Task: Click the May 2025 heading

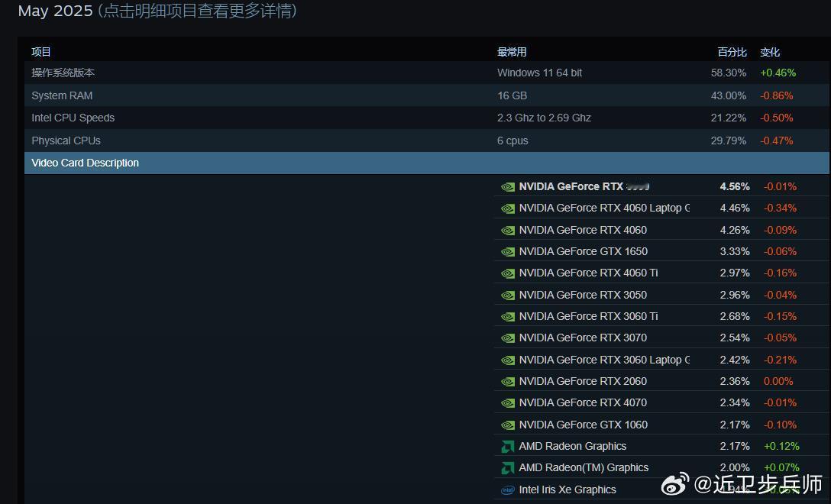Action: pyautogui.click(x=55, y=11)
